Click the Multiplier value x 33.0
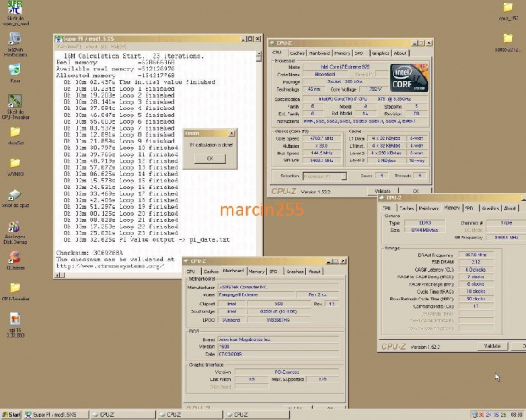Viewport: 526px width, 420px height. point(322,146)
